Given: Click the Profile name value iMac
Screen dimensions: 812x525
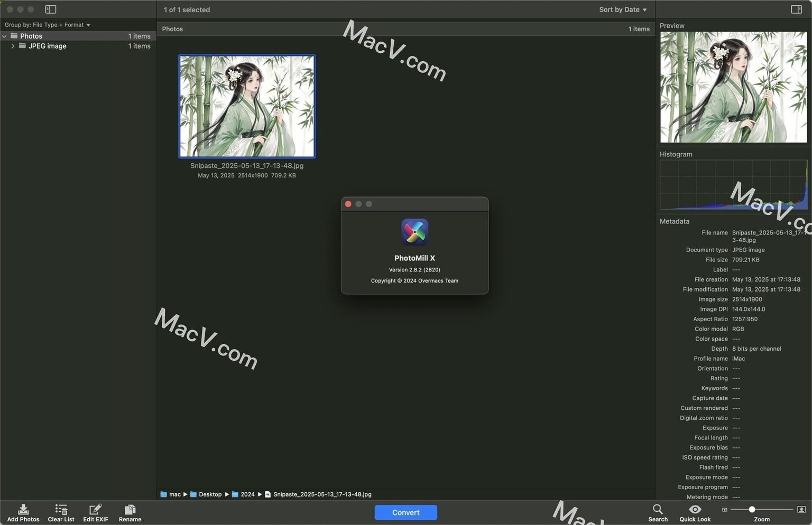Looking at the screenshot, I should (x=739, y=359).
